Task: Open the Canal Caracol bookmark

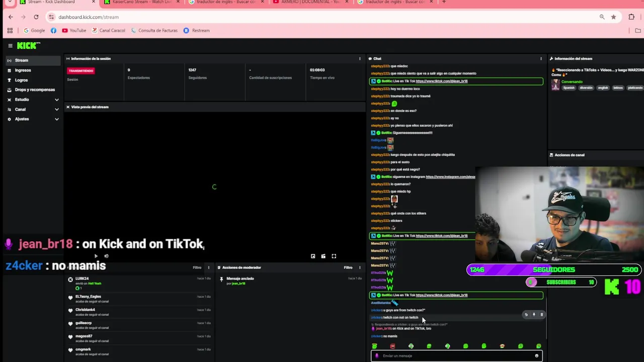Action: pyautogui.click(x=108, y=31)
